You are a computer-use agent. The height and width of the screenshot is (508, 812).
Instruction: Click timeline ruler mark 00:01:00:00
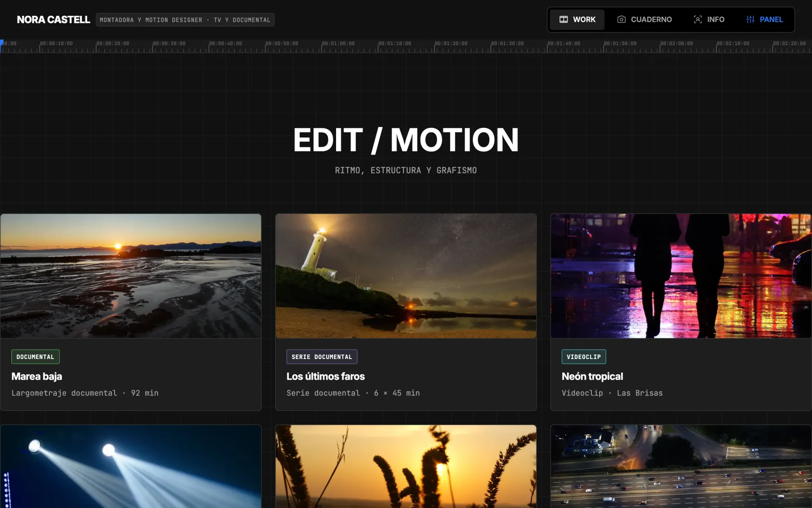(338, 44)
